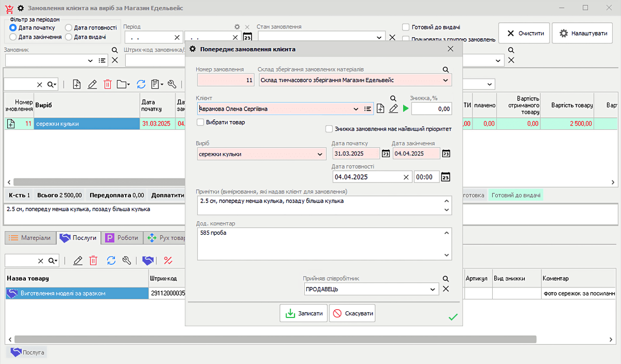Enable the Вибрати товар checkbox
The image size is (621, 364).
(x=201, y=123)
